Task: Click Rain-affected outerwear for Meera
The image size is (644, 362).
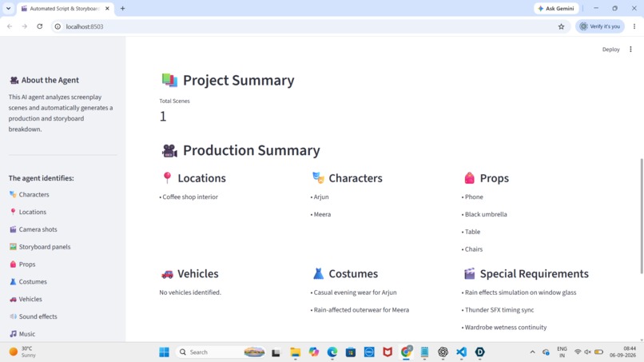Action: [360, 310]
